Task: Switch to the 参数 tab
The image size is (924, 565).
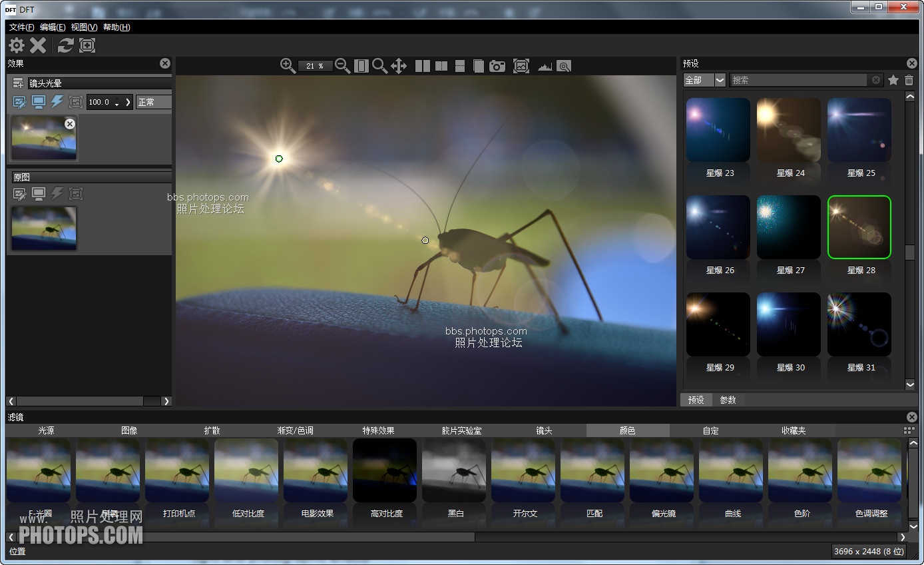Action: click(728, 400)
